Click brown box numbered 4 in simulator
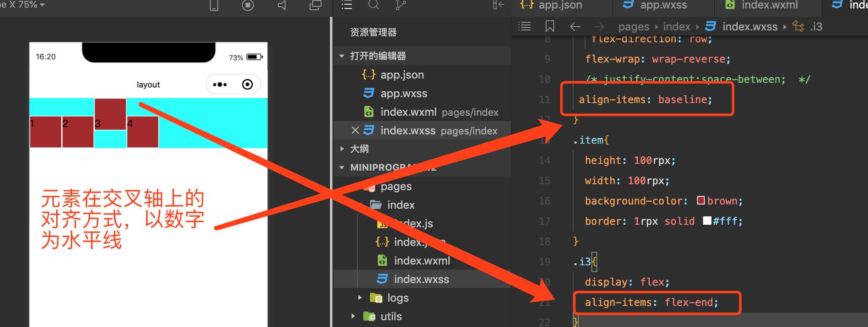868x327 pixels. pos(143,132)
